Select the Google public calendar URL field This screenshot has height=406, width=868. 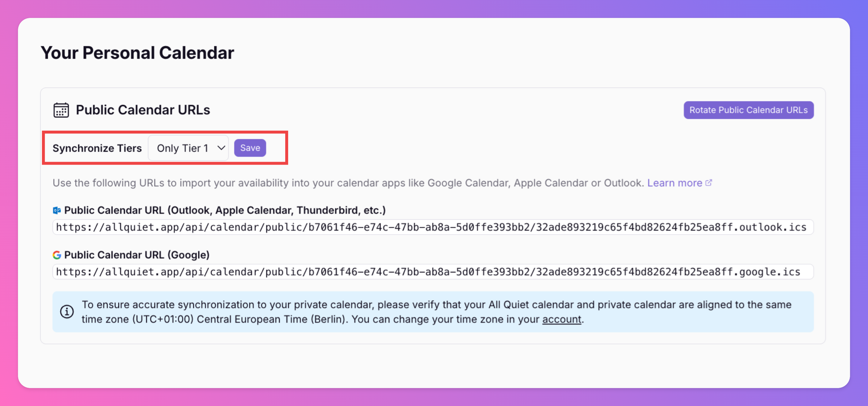point(433,272)
